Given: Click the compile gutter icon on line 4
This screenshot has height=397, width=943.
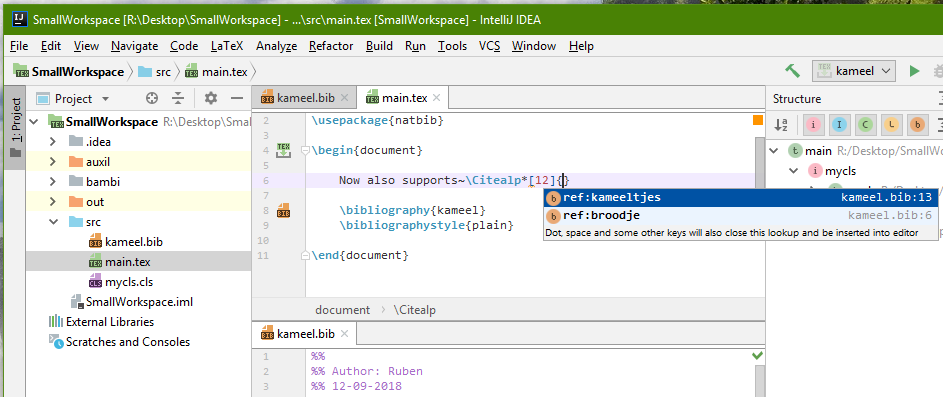Looking at the screenshot, I should [283, 150].
